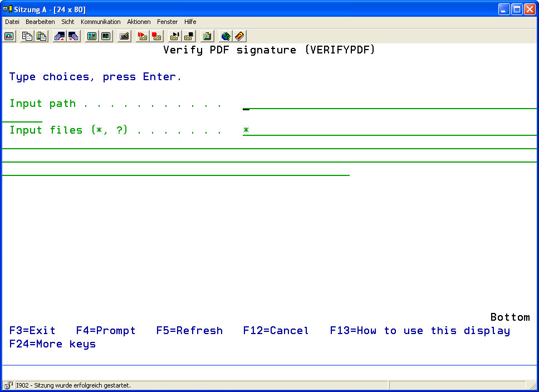Click the Copy toolbar icon
The height and width of the screenshot is (392, 539).
click(27, 36)
